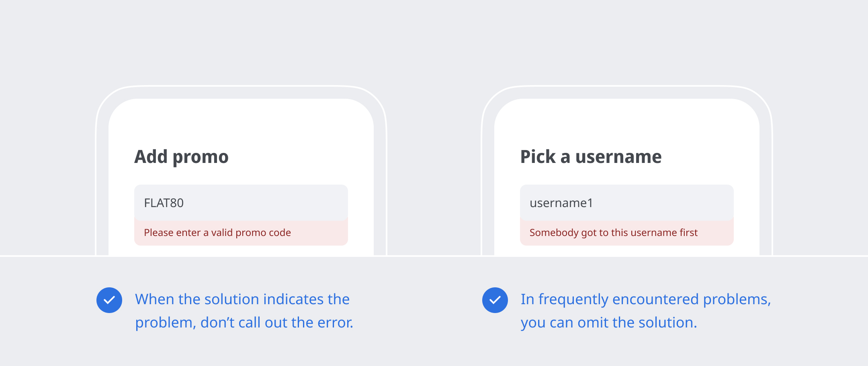Click the "Somebody got to this username first" error
868x366 pixels.
tap(613, 233)
